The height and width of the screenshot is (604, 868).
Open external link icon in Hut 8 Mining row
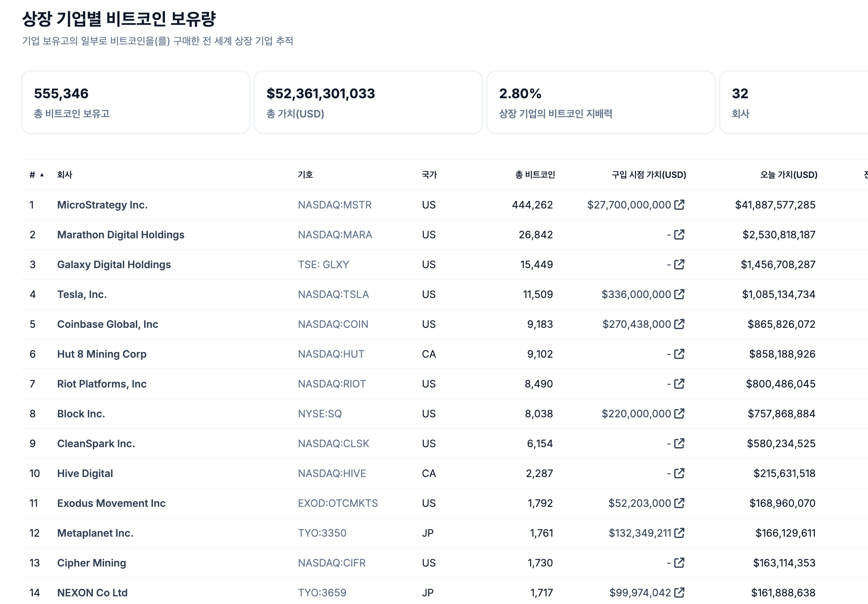coord(679,354)
